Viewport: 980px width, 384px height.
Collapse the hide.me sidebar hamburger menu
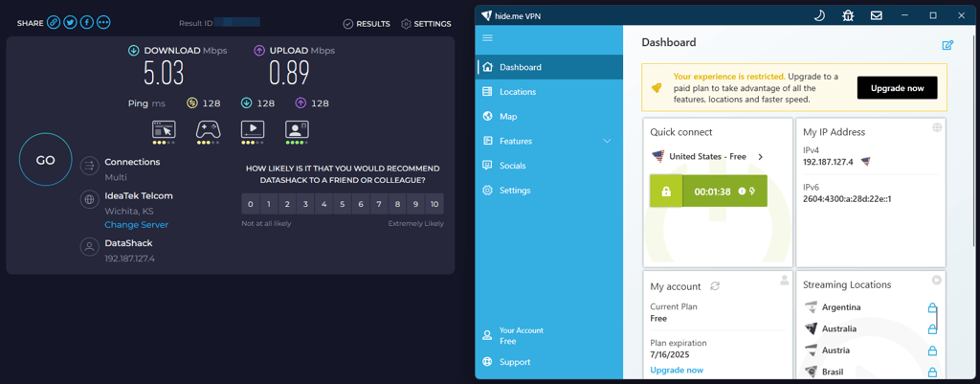tap(487, 38)
